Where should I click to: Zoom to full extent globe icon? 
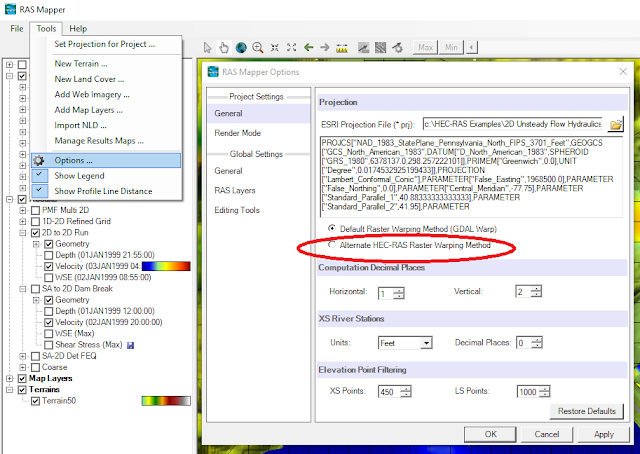[x=241, y=48]
